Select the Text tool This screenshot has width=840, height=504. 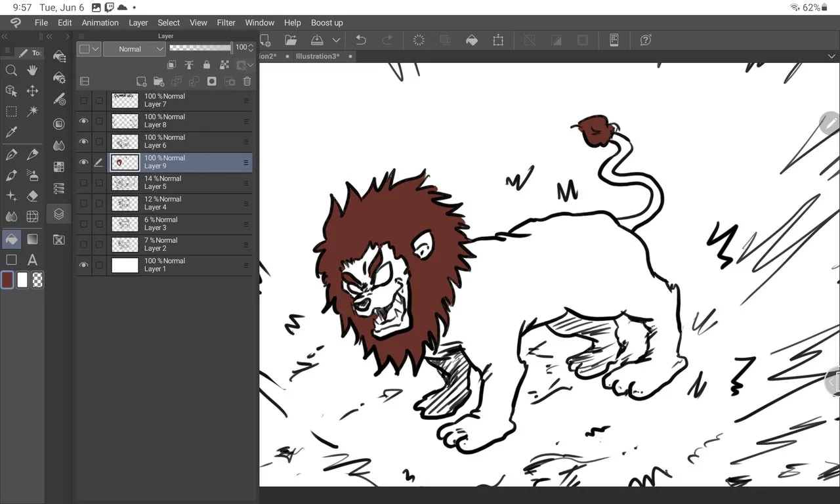[32, 260]
